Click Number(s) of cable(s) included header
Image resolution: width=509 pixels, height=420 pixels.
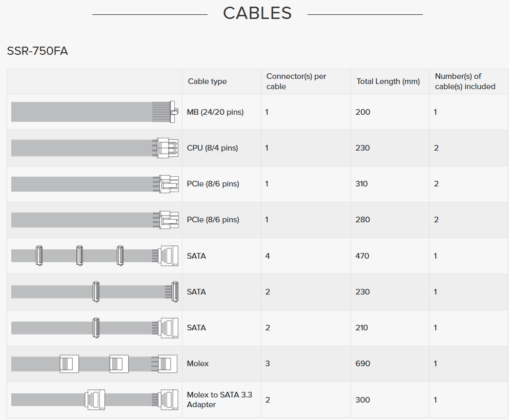pos(465,81)
